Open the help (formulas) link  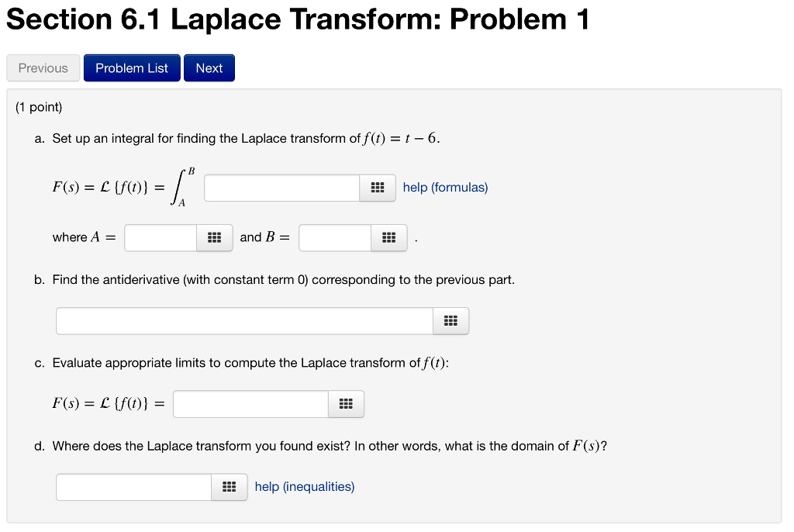click(445, 187)
